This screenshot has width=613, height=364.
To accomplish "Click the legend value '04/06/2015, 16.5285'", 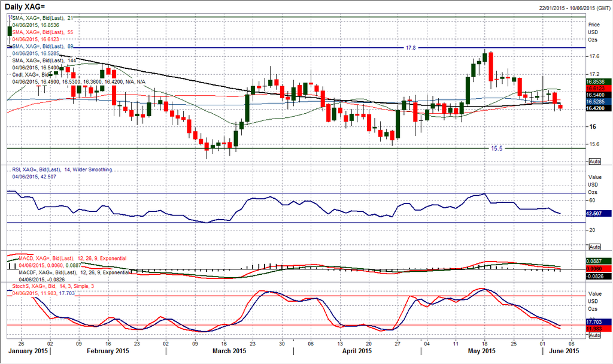I will click(35, 53).
